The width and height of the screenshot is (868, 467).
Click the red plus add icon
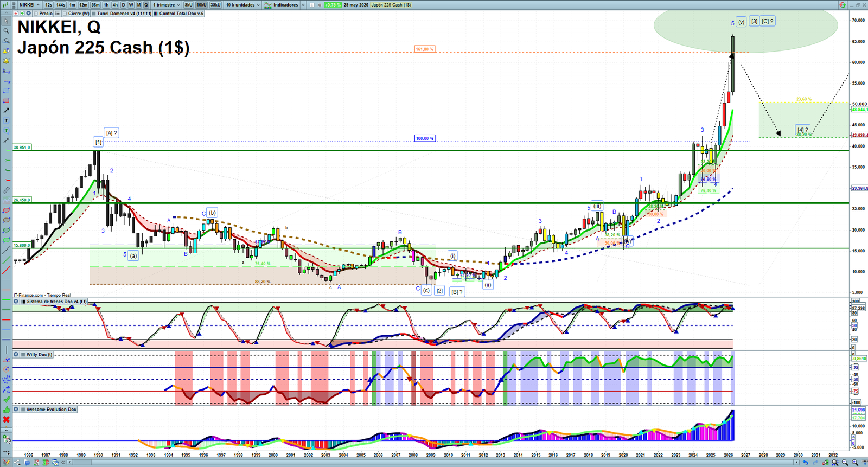(x=16, y=14)
